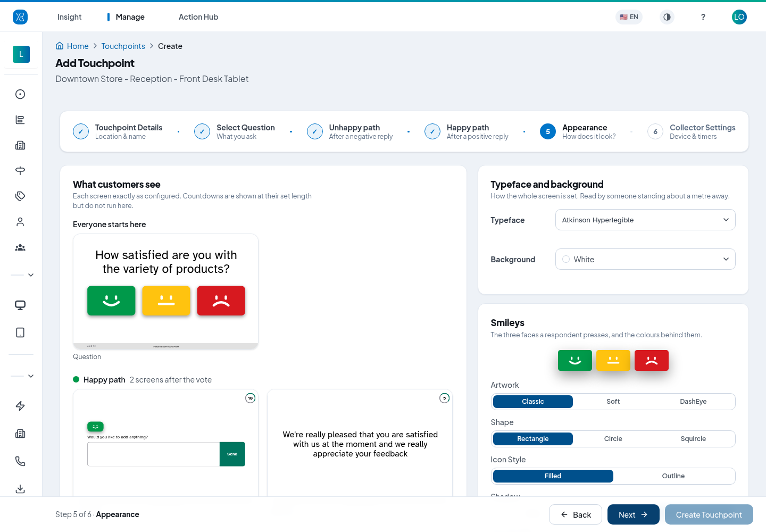Click the Create Touchpoint button
The height and width of the screenshot is (532, 766).
tap(709, 514)
